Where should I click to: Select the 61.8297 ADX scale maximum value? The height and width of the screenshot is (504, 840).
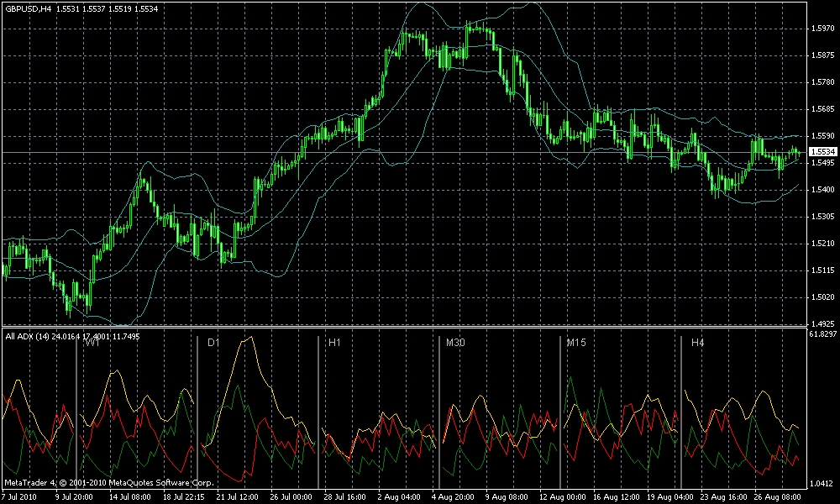(823, 334)
